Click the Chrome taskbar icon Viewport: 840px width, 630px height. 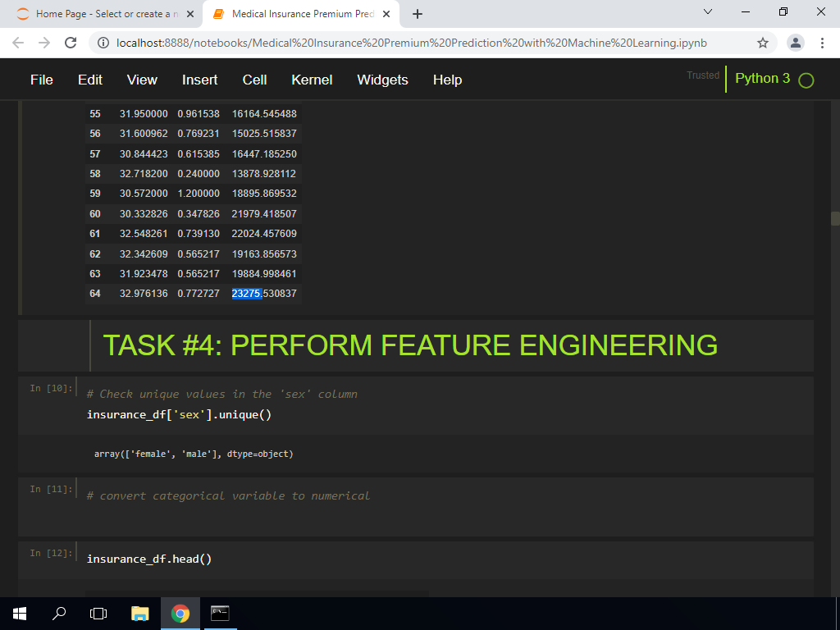180,614
